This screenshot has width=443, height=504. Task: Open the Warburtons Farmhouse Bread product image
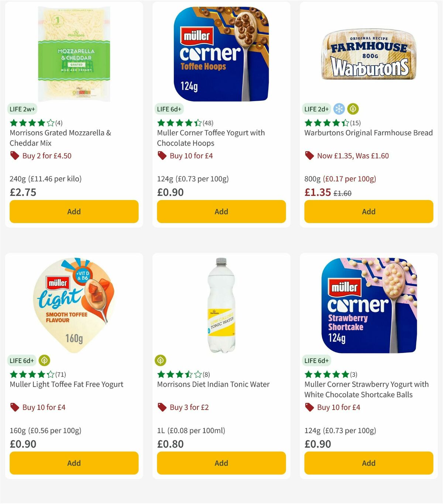[368, 55]
